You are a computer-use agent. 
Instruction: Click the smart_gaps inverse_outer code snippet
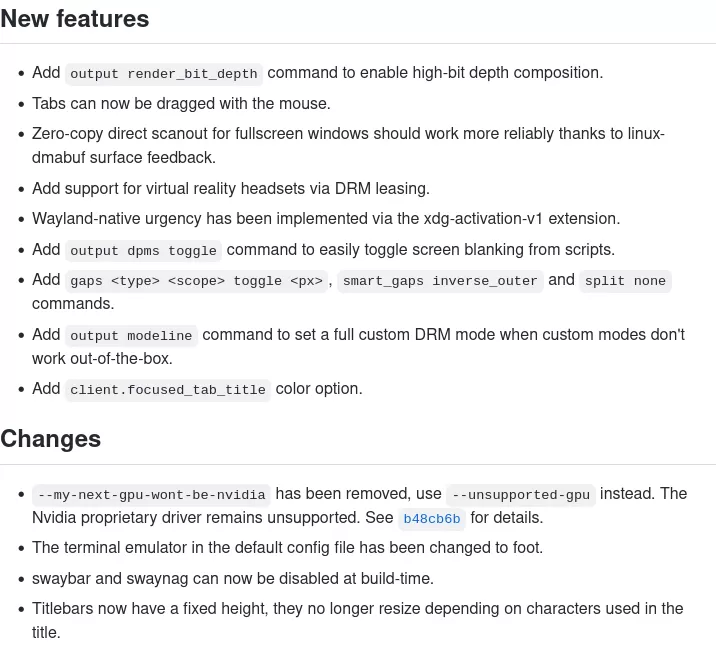click(x=440, y=281)
